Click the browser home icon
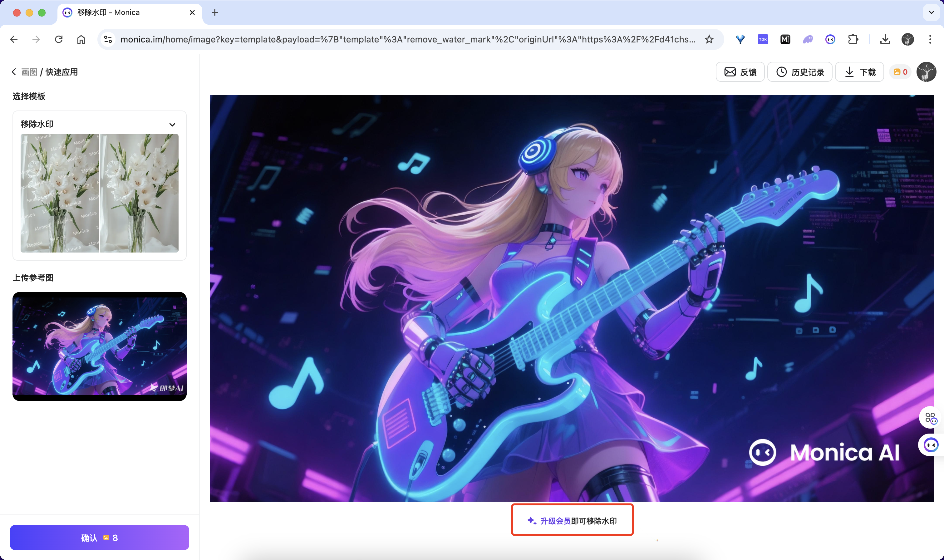 tap(81, 39)
